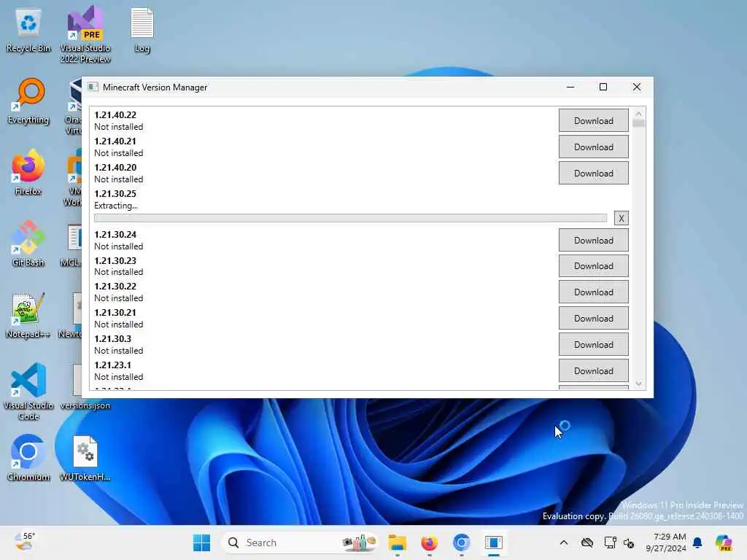Click the version list scrollbar thumb
This screenshot has width=747, height=560.
point(638,123)
